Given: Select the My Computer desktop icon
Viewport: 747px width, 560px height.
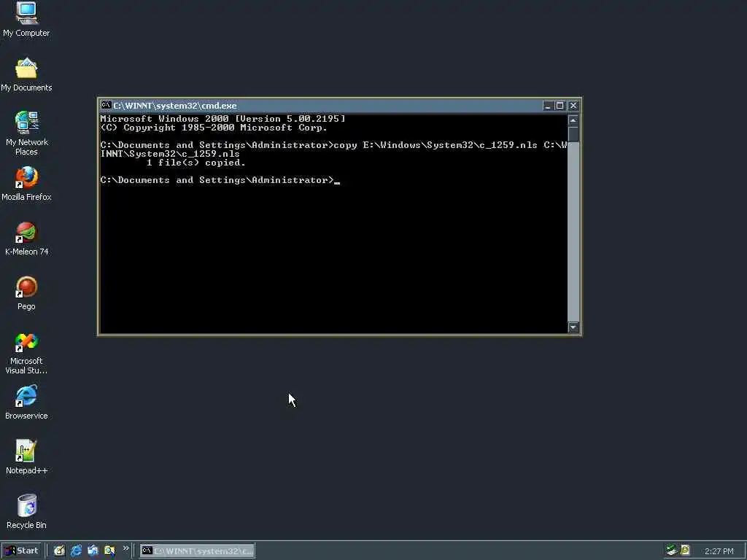Looking at the screenshot, I should point(26,19).
